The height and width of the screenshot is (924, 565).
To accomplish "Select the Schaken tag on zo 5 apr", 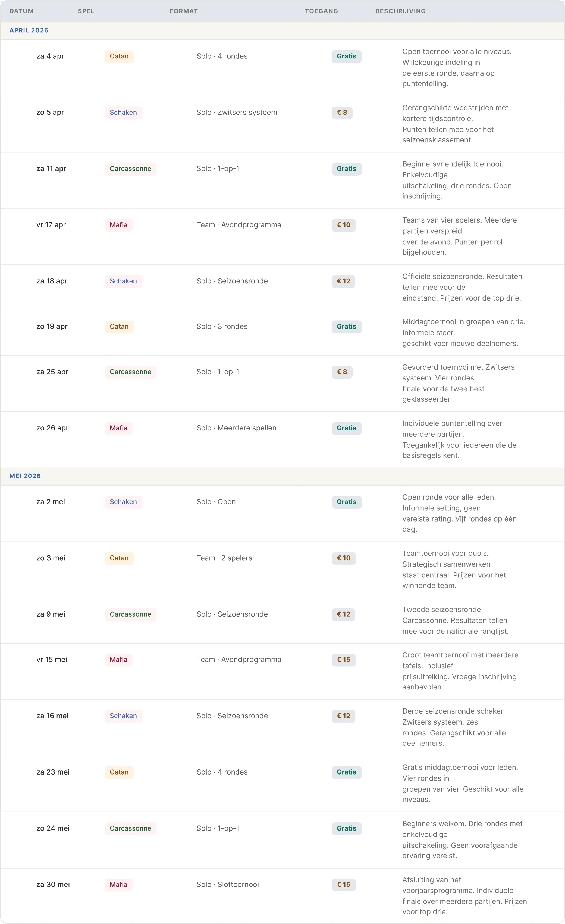I will [x=123, y=113].
